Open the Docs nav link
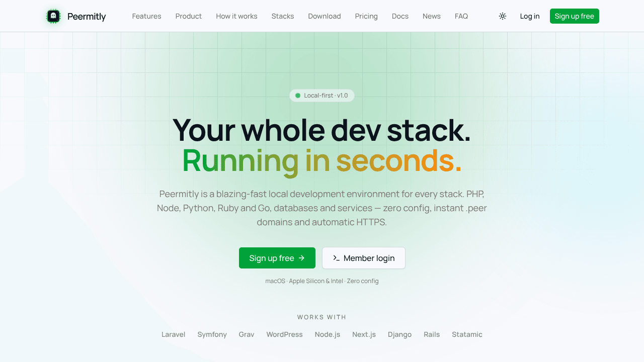Viewport: 644px width, 362px height. [400, 16]
